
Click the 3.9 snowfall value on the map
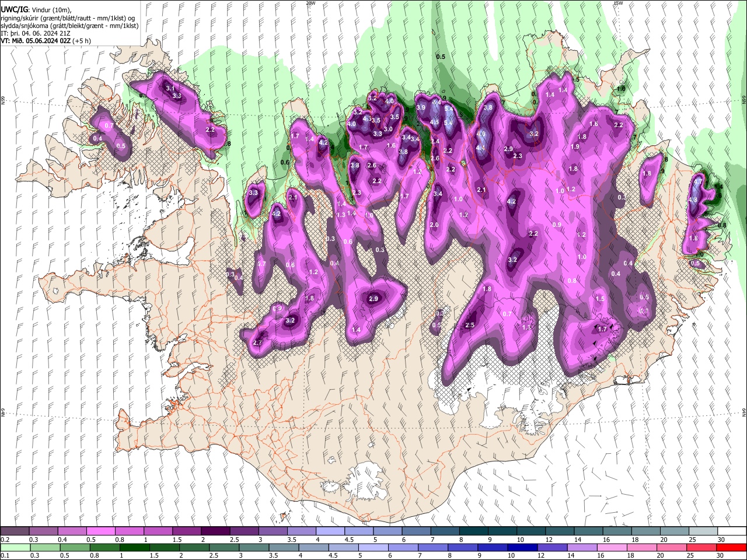point(420,108)
